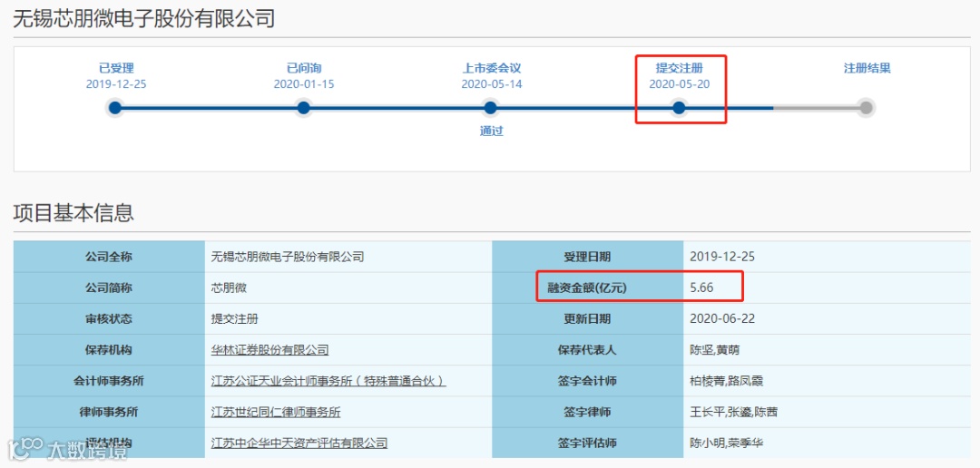Click the 签字律师 header cell

pyautogui.click(x=587, y=413)
